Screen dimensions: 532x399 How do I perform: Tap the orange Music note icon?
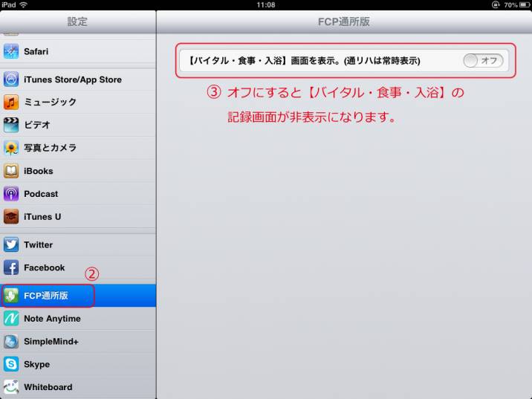11,102
